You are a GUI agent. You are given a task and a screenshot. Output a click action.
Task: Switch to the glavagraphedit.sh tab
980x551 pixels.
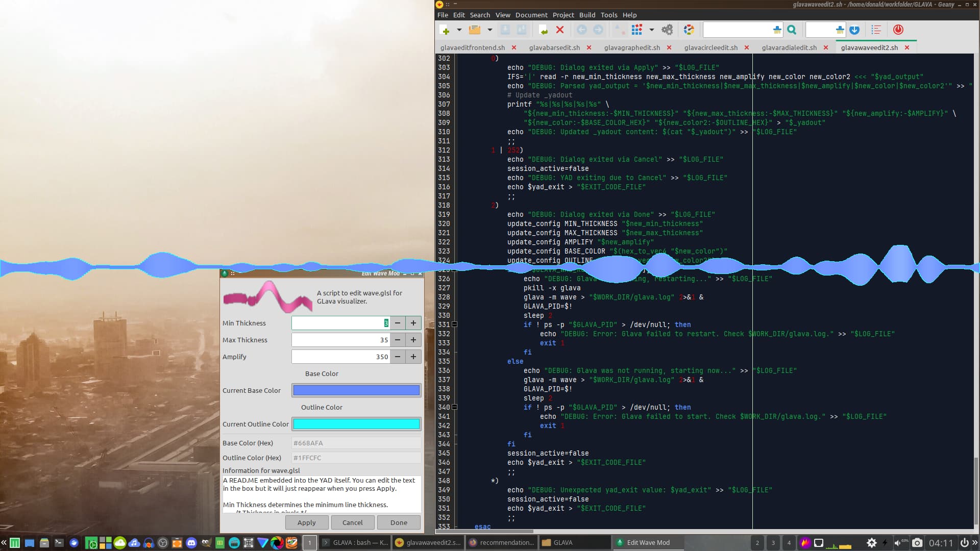[632, 47]
